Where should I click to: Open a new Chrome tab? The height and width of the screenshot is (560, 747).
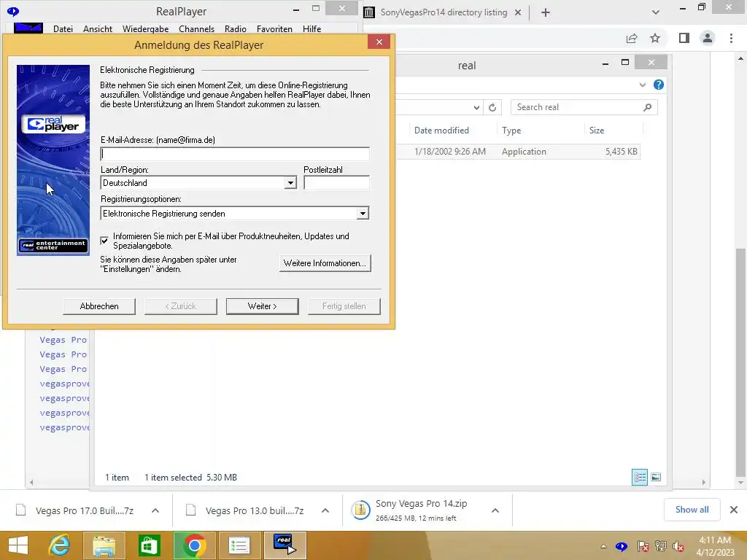(x=546, y=13)
